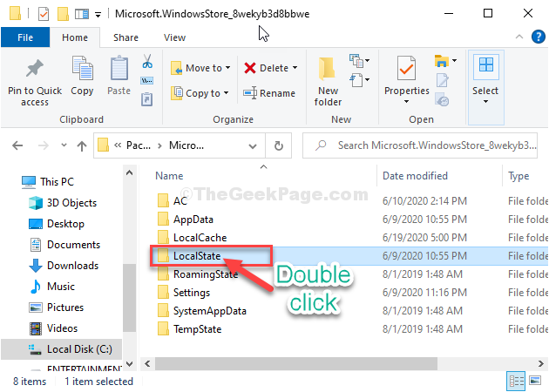Screen dimensions: 549x392
Task: Open Pictures in navigation pane
Action: click(x=56, y=308)
